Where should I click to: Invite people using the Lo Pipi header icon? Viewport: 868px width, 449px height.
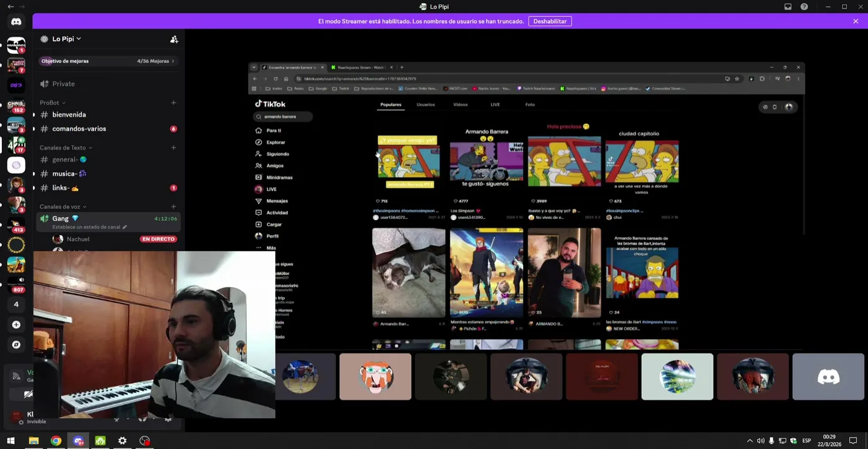174,39
